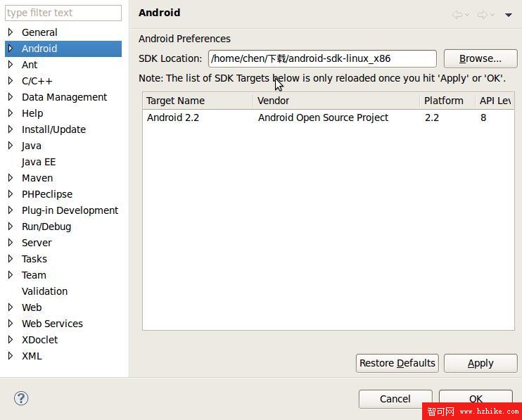The height and width of the screenshot is (420, 522).
Task: Expand the General tree node
Action: [11, 32]
